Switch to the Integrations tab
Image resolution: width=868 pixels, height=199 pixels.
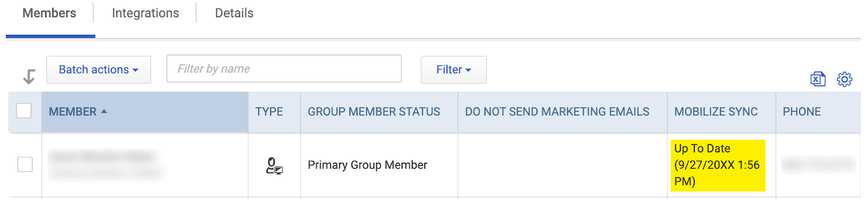tap(145, 13)
